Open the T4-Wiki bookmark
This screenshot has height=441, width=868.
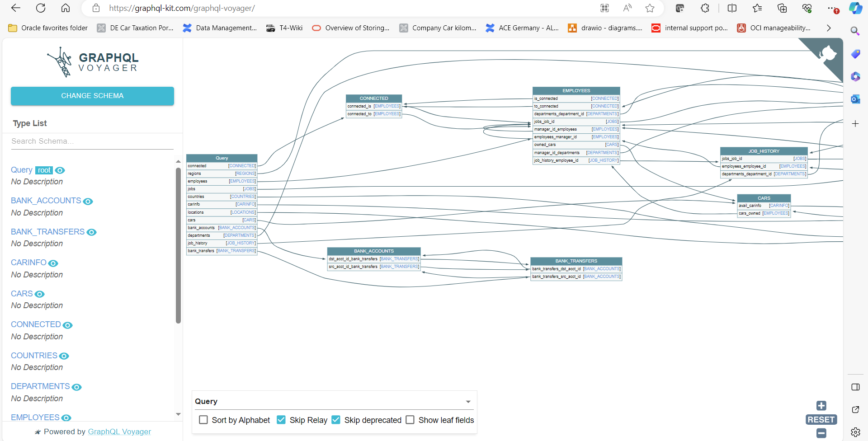(x=284, y=28)
